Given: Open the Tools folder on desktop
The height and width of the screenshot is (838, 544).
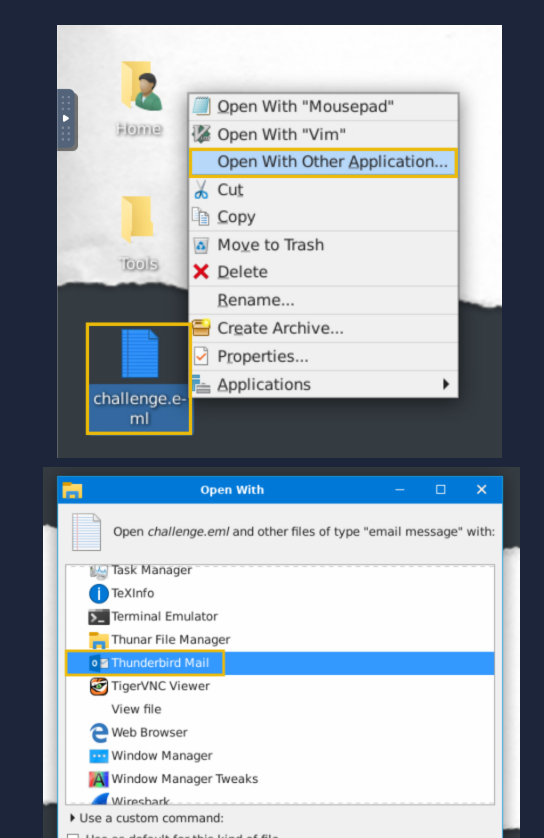Looking at the screenshot, I should pyautogui.click(x=137, y=220).
